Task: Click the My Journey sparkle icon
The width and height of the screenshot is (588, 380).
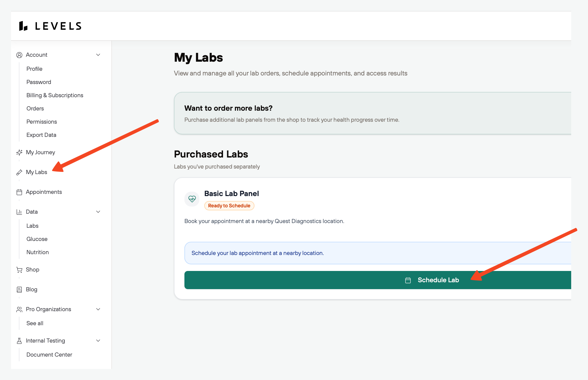Action: pos(19,153)
